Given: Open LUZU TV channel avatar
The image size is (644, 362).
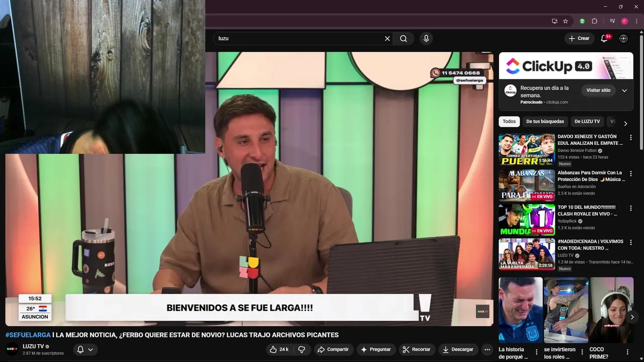Looking at the screenshot, I should (x=12, y=349).
